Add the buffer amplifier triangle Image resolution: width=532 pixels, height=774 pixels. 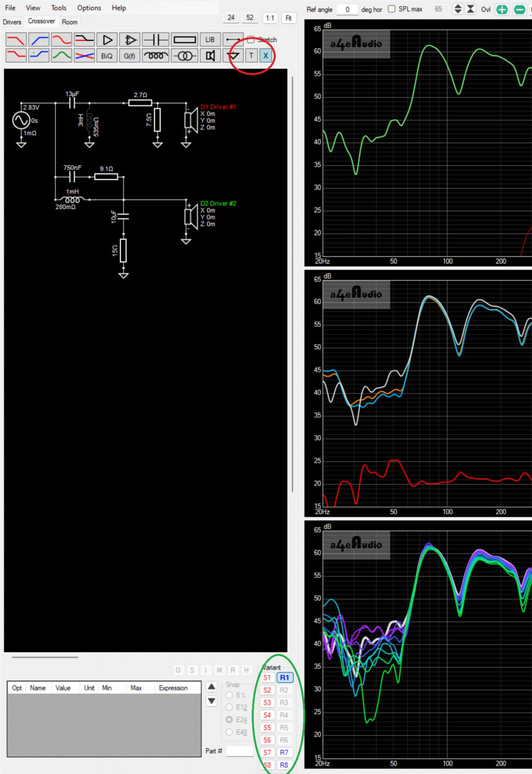[107, 40]
